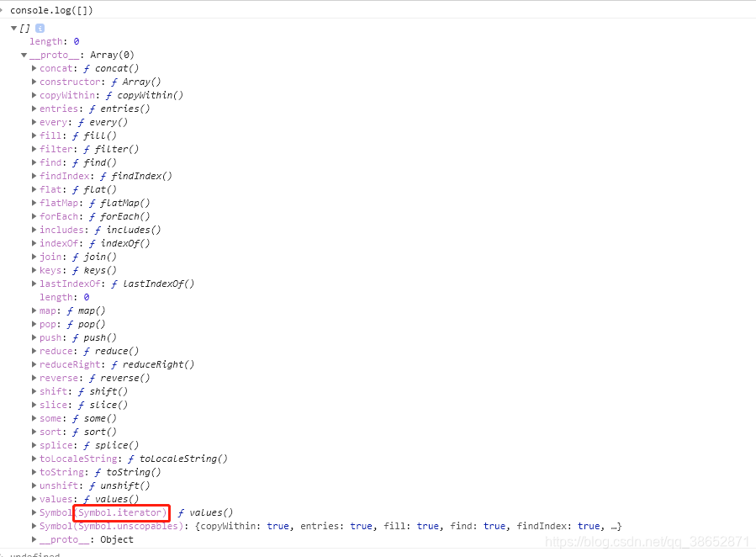Click the ƒ unshift() function value
The width and height of the screenshot is (756, 557).
[119, 486]
